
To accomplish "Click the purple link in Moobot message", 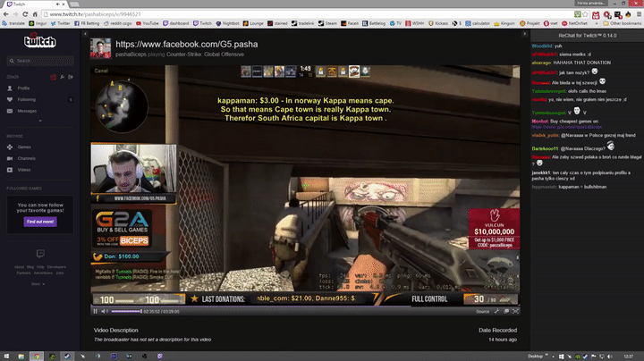I will tap(567, 127).
